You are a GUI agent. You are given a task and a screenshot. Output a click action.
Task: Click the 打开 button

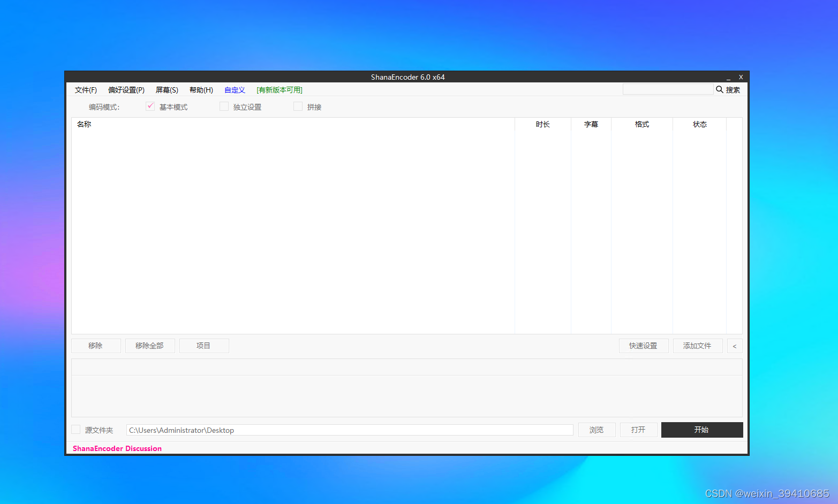click(x=638, y=430)
